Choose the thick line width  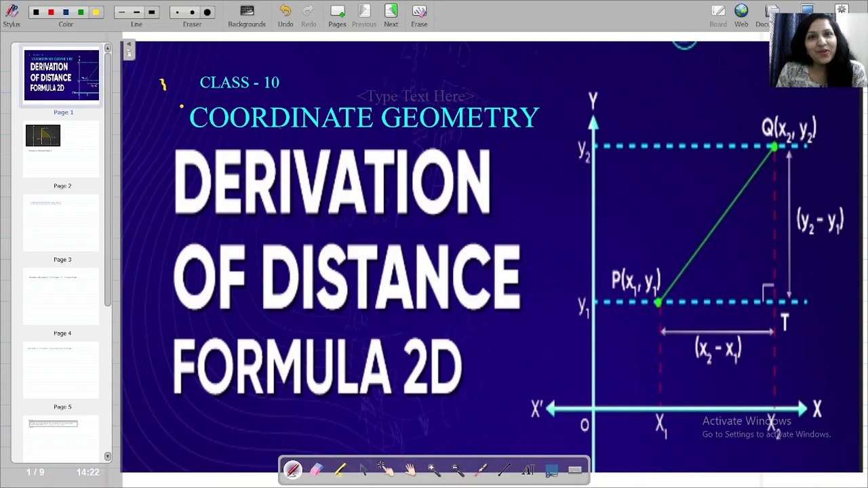(x=151, y=12)
